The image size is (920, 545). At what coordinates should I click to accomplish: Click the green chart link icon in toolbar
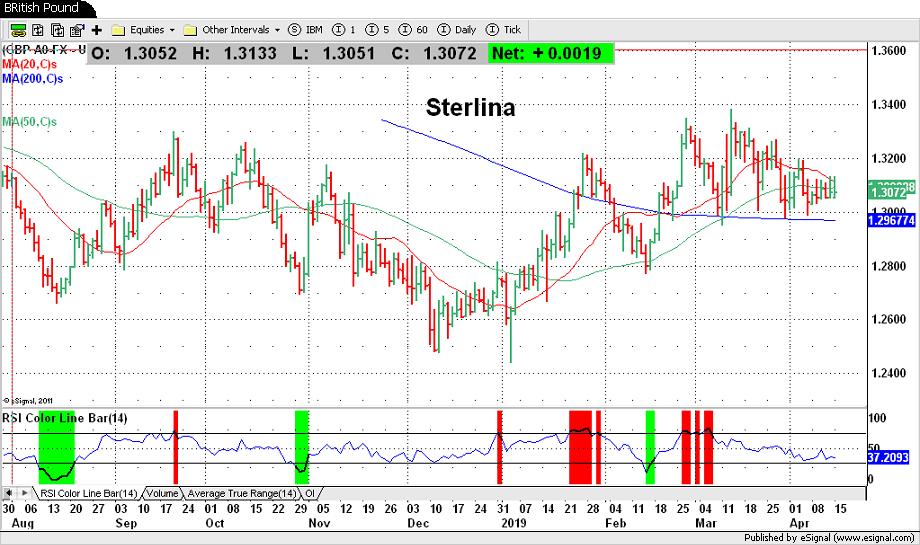coord(18,30)
